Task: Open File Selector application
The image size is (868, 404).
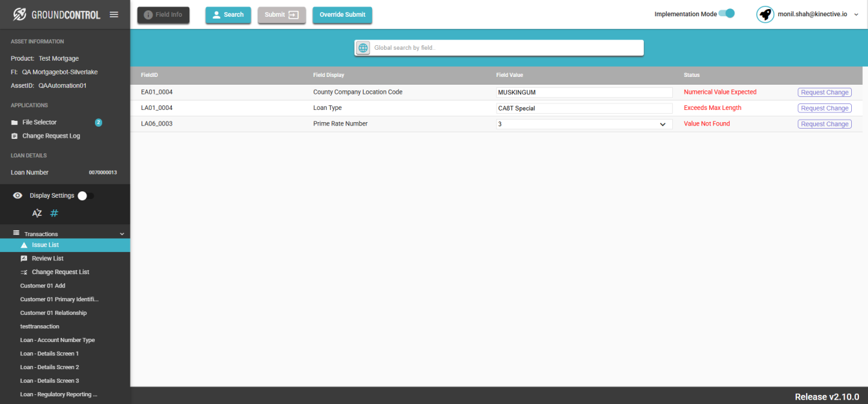Action: [x=39, y=122]
